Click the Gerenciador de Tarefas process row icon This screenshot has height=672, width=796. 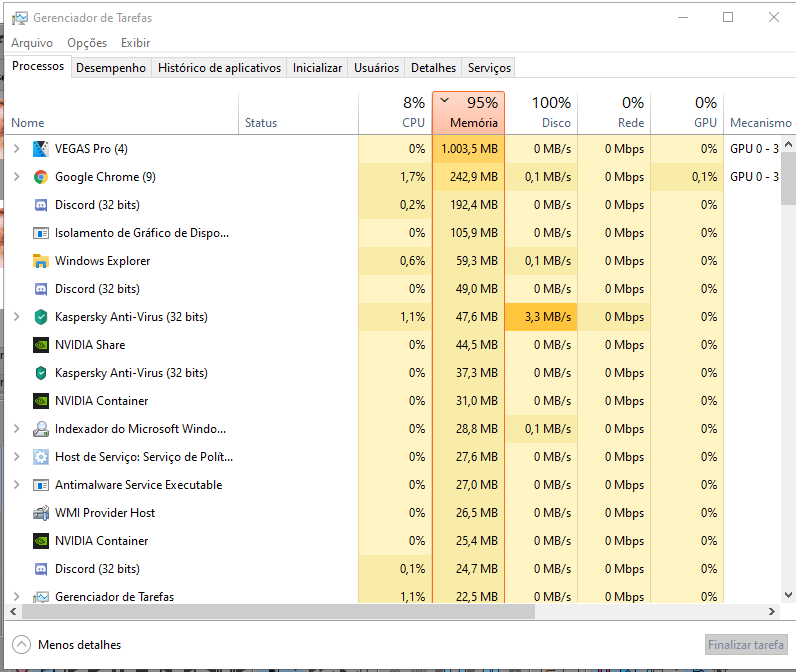click(x=41, y=597)
